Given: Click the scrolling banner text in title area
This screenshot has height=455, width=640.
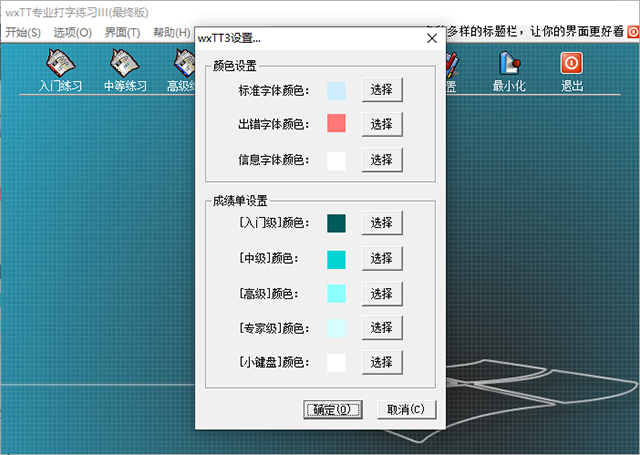Looking at the screenshot, I should pos(535,31).
